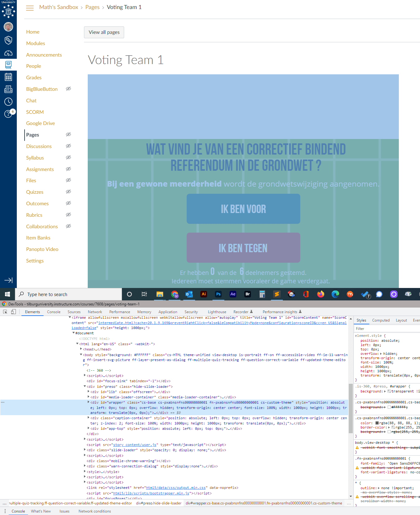
Task: Open the rgba(88, 88, 88, 1) color swatch
Action: pos(377,423)
